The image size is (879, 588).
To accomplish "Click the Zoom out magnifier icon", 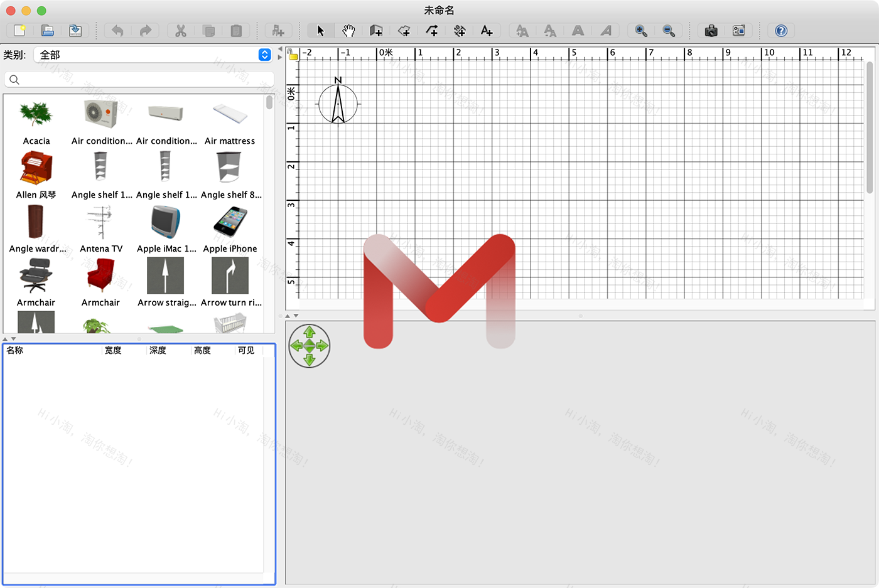I will point(669,31).
